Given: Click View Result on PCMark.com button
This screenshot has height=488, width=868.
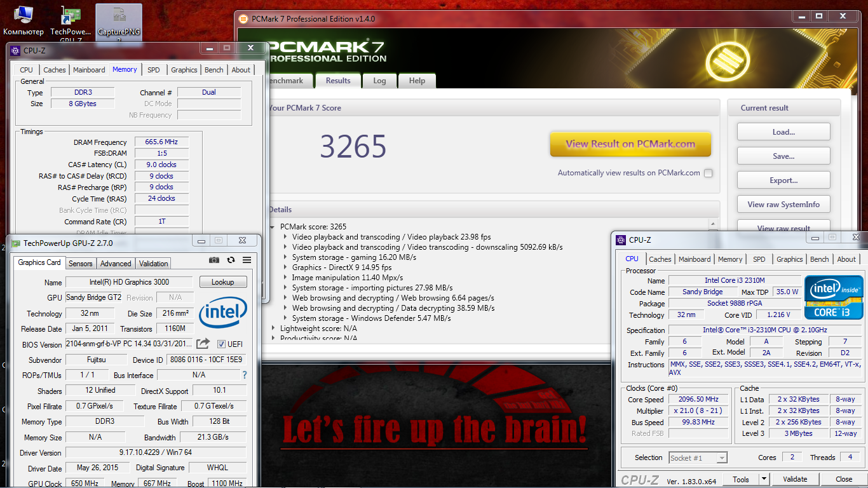Looking at the screenshot, I should [x=630, y=144].
